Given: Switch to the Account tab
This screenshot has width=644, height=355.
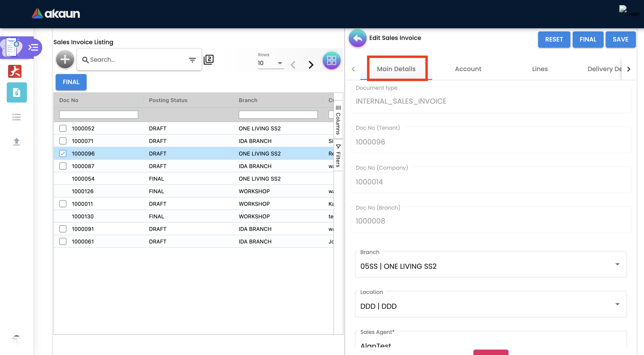Looking at the screenshot, I should [468, 69].
